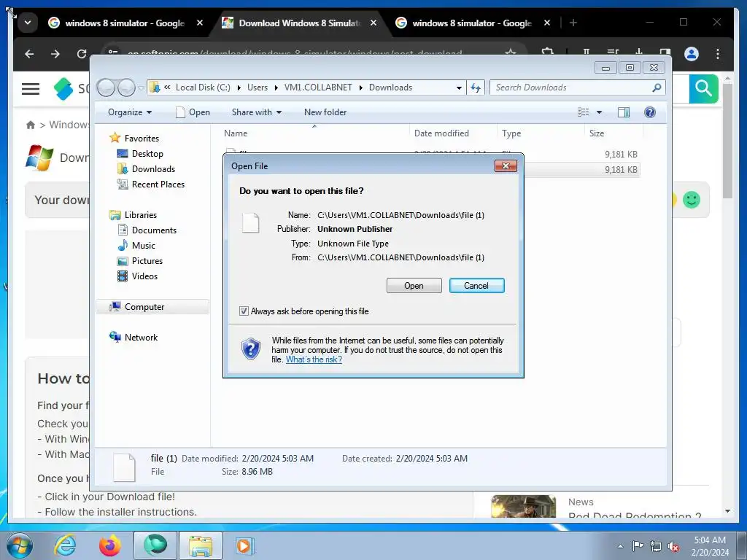
Task: Click the Search Downloads field
Action: point(577,87)
